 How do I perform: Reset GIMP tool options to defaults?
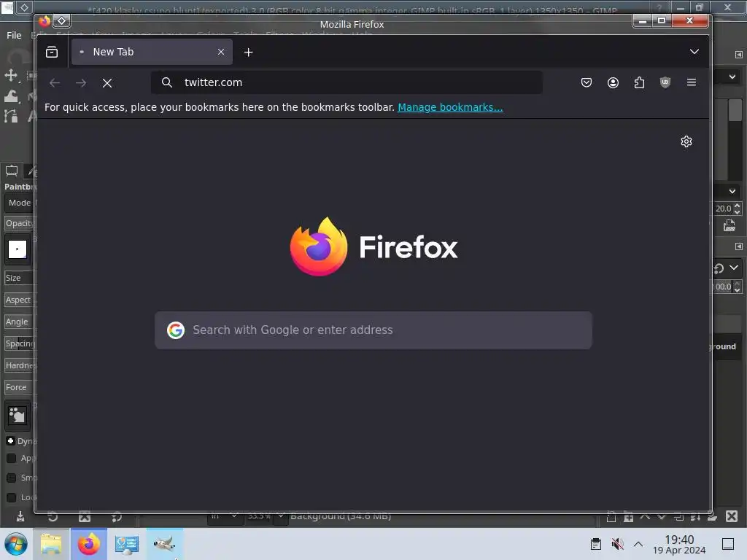[117, 516]
